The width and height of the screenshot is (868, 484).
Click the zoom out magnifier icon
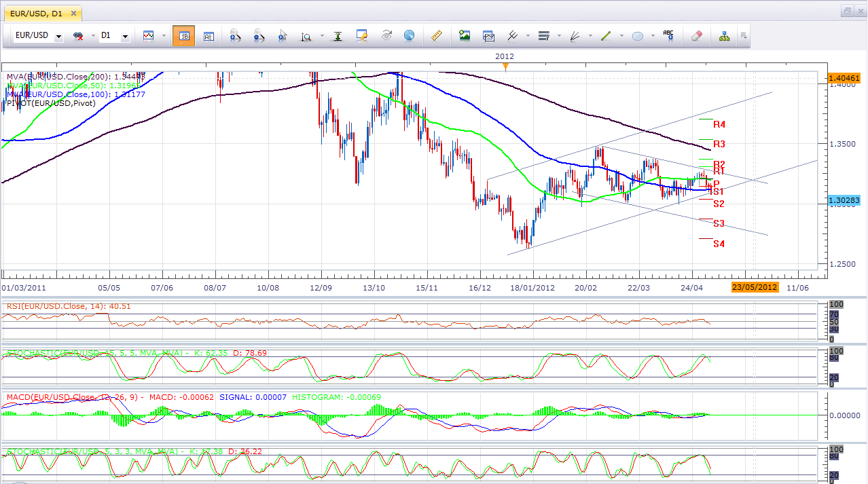259,36
